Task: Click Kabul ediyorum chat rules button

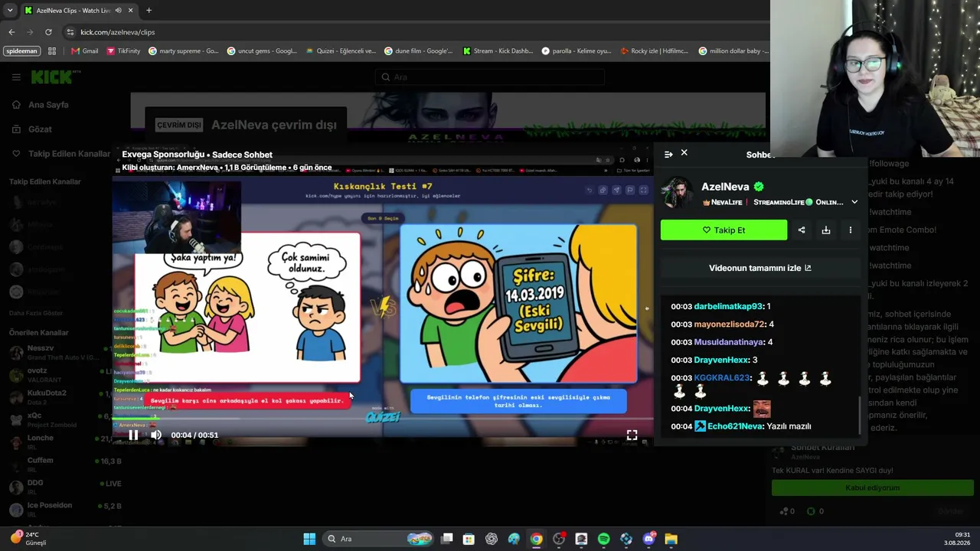Action: coord(873,487)
